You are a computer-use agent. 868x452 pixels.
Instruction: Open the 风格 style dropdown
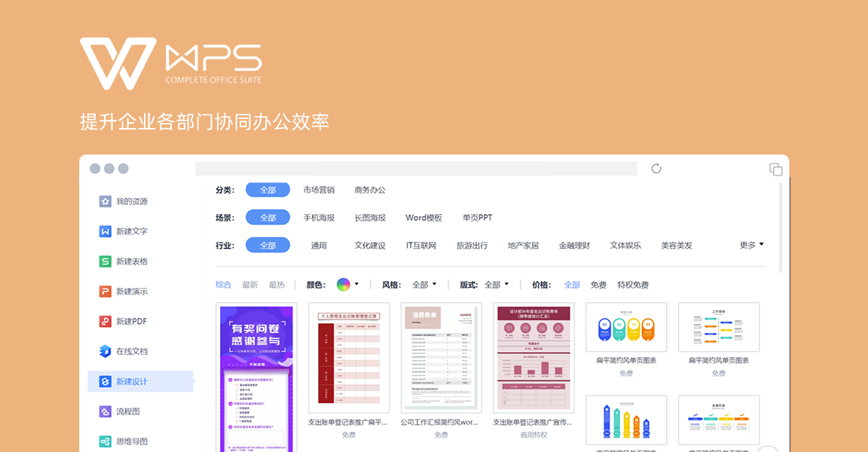point(423,285)
